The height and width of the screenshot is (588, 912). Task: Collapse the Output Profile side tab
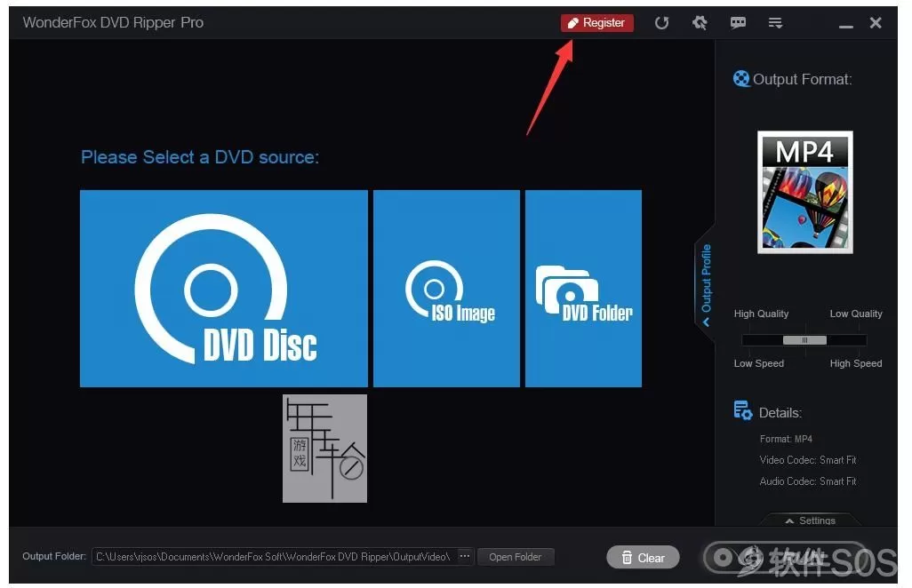tap(706, 285)
